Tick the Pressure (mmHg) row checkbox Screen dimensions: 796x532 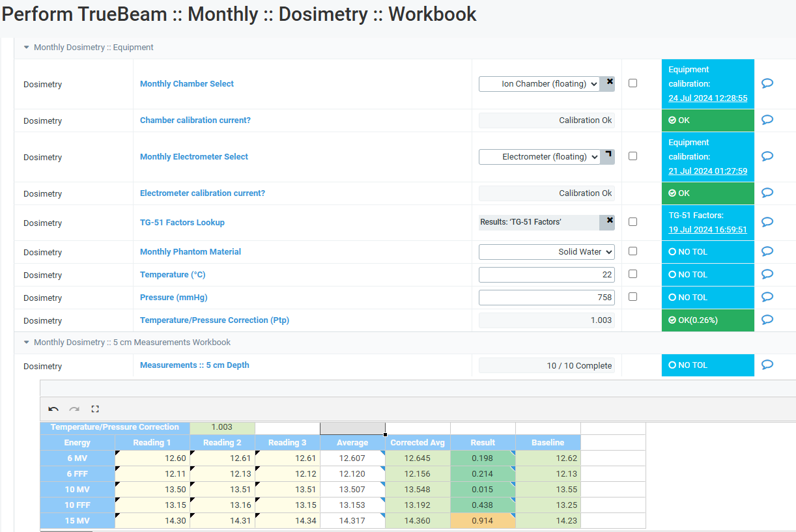coord(633,297)
